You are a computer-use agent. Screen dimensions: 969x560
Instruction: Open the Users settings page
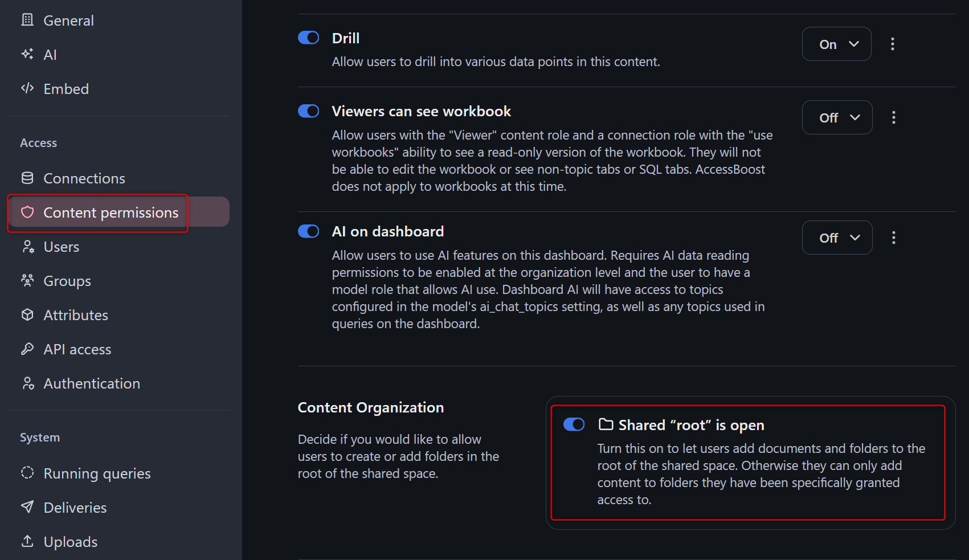(x=61, y=247)
